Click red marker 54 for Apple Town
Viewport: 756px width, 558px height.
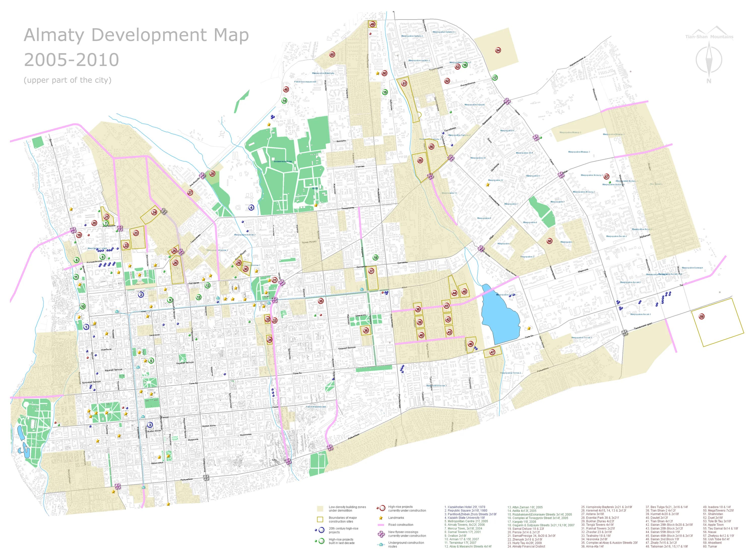(498, 50)
